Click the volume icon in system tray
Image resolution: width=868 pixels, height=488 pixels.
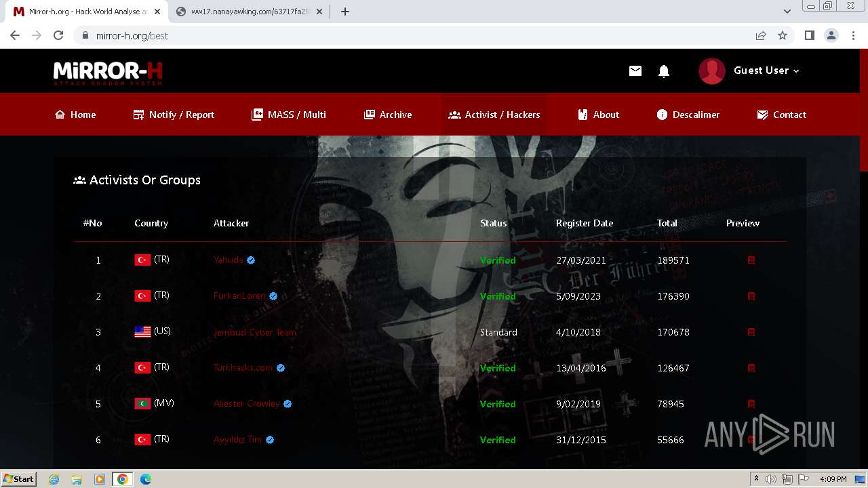coord(771,479)
